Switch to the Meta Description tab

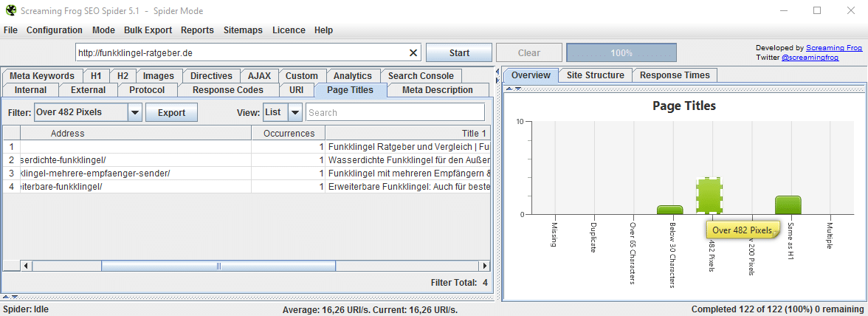click(437, 89)
